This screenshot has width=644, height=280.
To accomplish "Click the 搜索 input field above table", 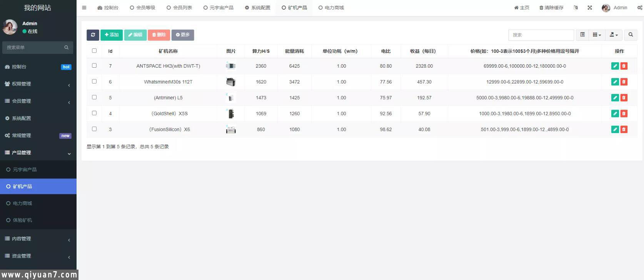I will point(541,35).
